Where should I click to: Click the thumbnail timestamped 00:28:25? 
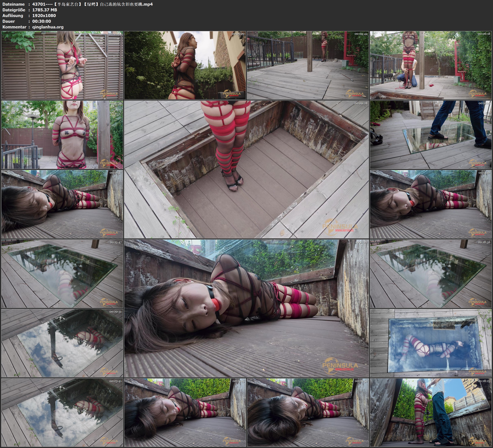point(431,412)
